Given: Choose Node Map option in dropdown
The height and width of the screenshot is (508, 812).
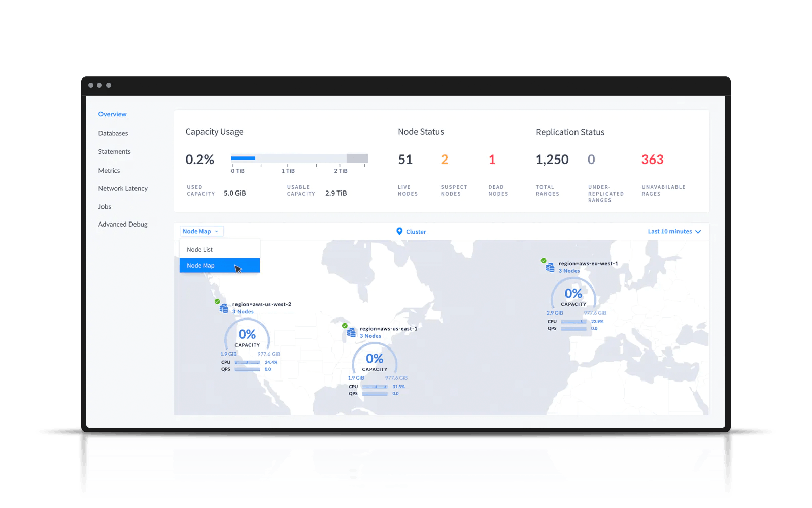Looking at the screenshot, I should click(x=201, y=266).
